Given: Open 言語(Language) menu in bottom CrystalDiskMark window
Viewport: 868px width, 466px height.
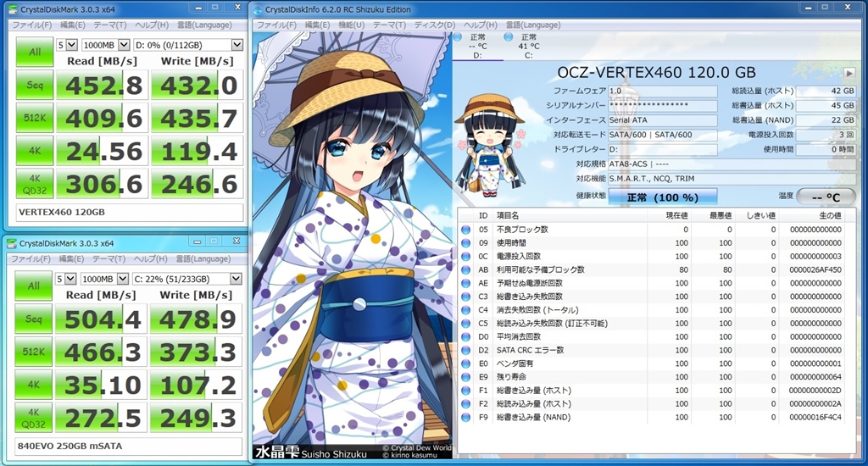Looking at the screenshot, I should (x=203, y=259).
